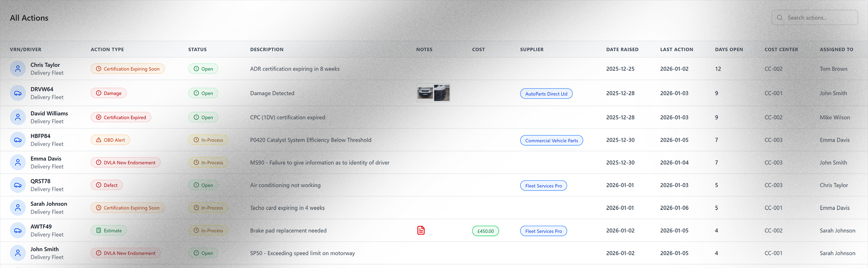Click the In-Process status for Sarah Johnson
This screenshot has width=868, height=268.
point(208,208)
